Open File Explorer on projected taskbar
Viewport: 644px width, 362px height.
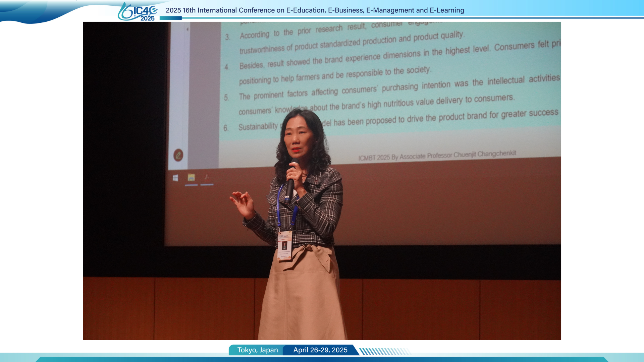click(x=191, y=178)
